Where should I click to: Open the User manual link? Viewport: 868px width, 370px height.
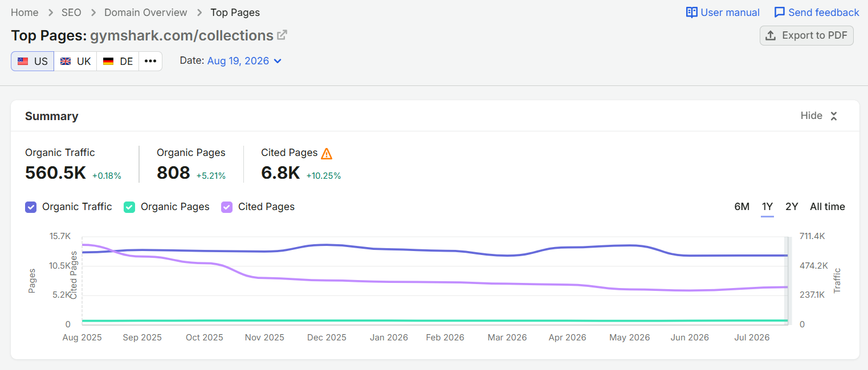tap(723, 13)
